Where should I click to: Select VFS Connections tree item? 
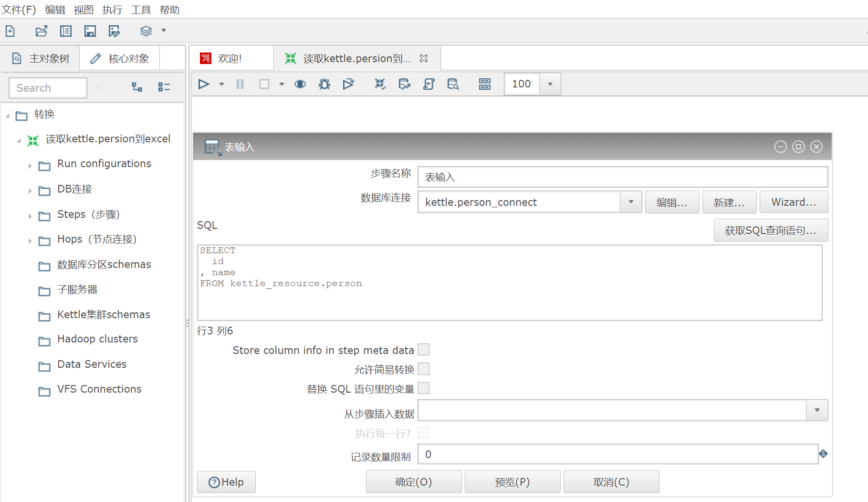coord(99,389)
